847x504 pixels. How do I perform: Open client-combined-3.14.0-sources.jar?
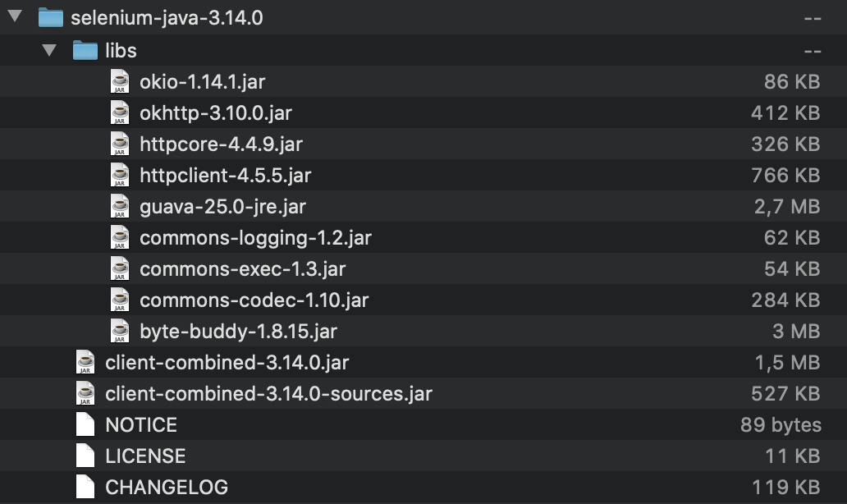click(x=267, y=393)
